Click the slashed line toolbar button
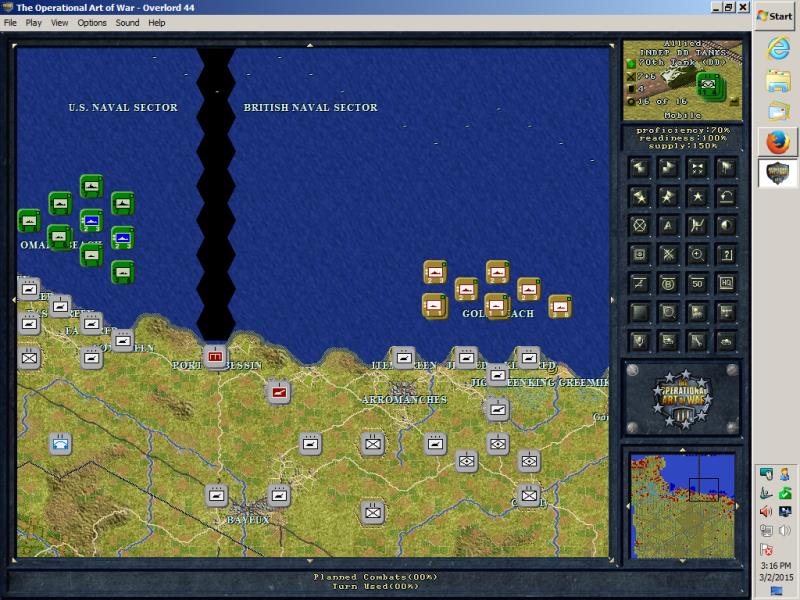 (x=639, y=284)
